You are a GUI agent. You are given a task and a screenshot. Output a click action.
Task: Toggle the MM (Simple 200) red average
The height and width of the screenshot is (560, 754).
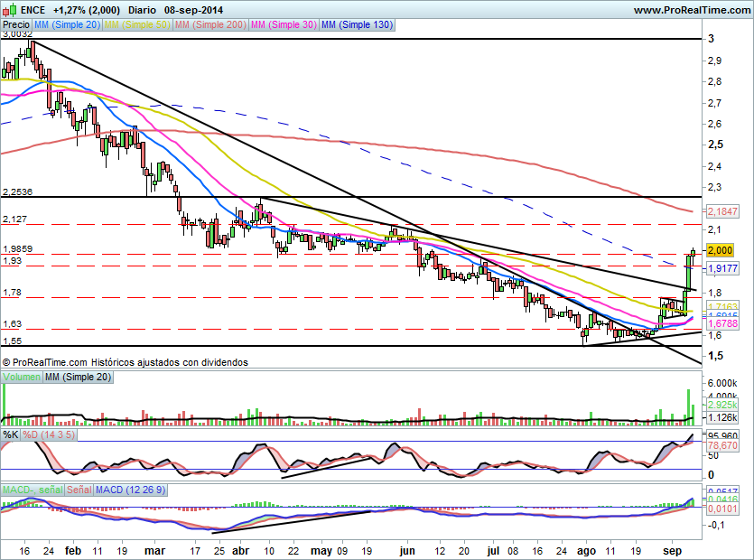pyautogui.click(x=209, y=25)
